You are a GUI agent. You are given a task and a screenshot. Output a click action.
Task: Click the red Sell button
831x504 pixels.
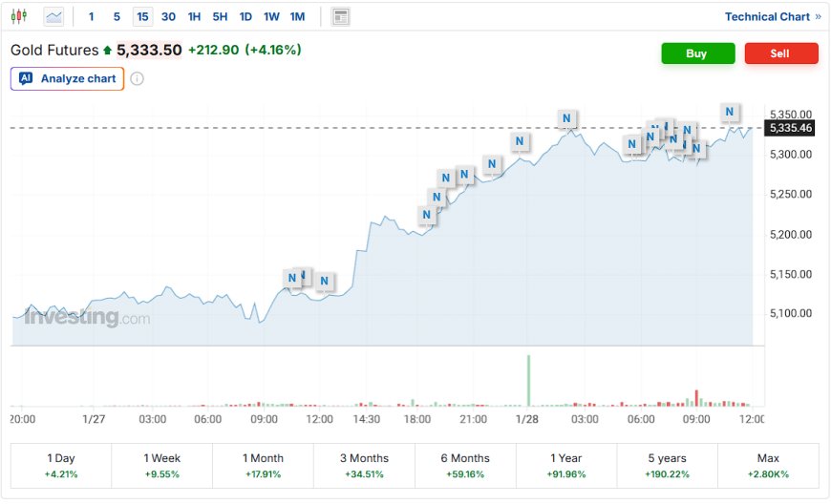(x=781, y=53)
